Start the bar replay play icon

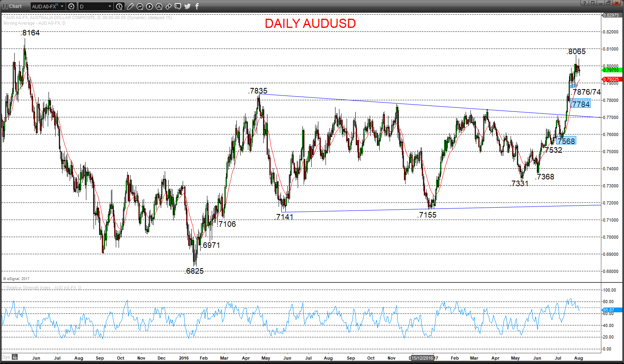pos(149,6)
